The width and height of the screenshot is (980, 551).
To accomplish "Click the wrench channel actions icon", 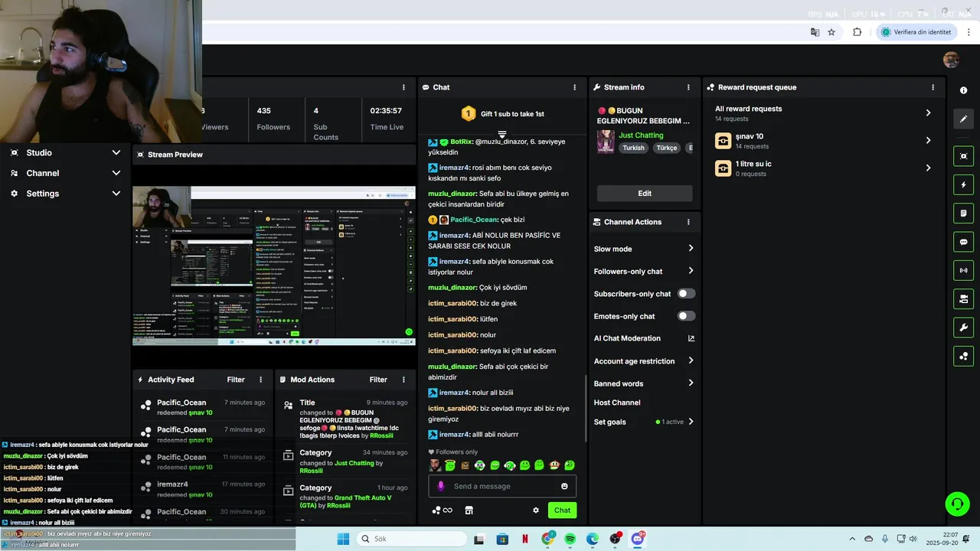I will [963, 328].
